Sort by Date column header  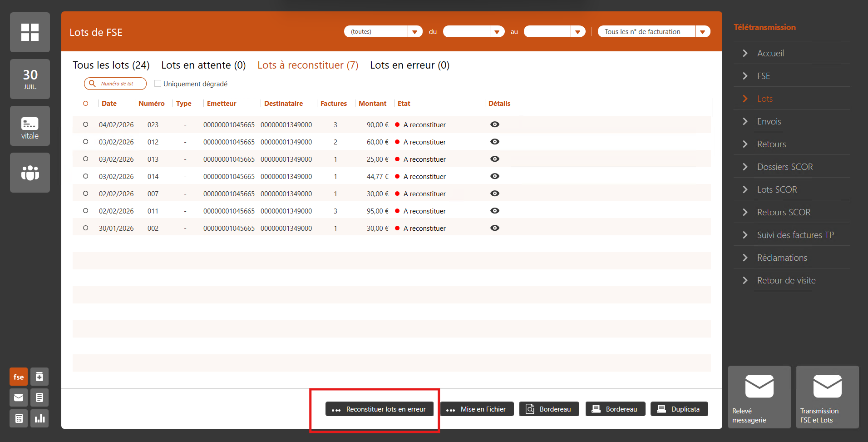click(109, 104)
